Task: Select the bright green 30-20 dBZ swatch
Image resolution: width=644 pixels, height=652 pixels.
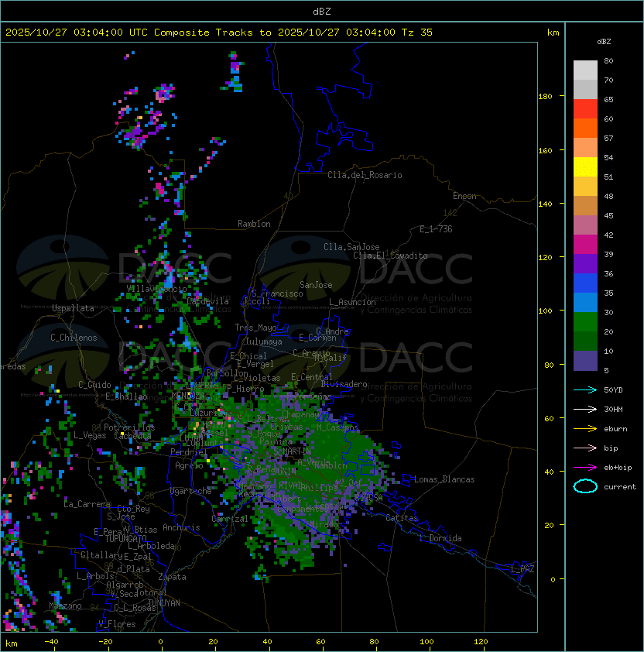Action: (x=585, y=322)
